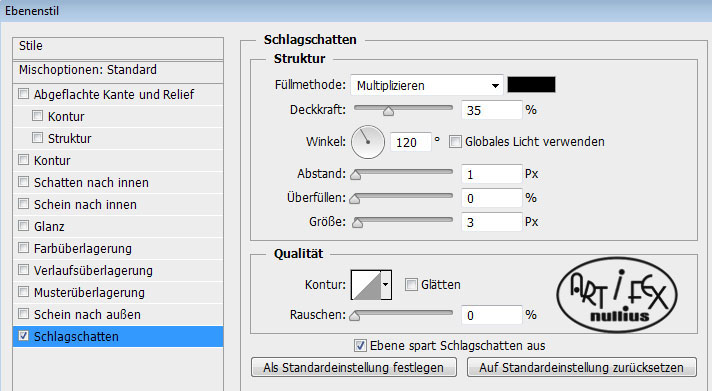Viewport: 712px width, 391px height.
Task: Tick the Glätten checkbox
Action: (x=411, y=285)
